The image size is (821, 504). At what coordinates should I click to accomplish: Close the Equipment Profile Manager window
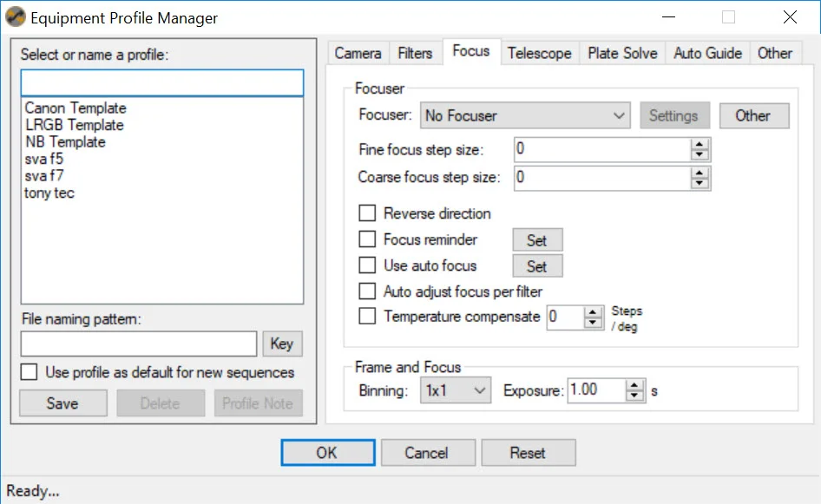pos(790,17)
